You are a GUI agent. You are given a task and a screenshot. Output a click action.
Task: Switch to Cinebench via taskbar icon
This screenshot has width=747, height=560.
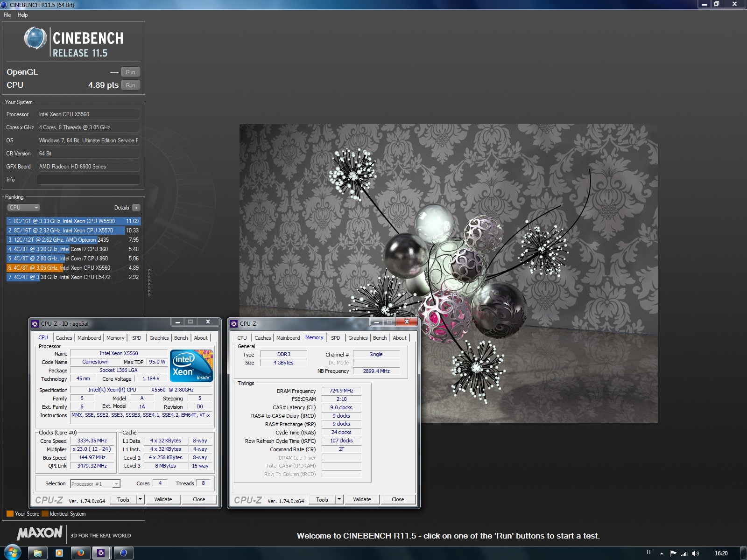[x=123, y=553]
